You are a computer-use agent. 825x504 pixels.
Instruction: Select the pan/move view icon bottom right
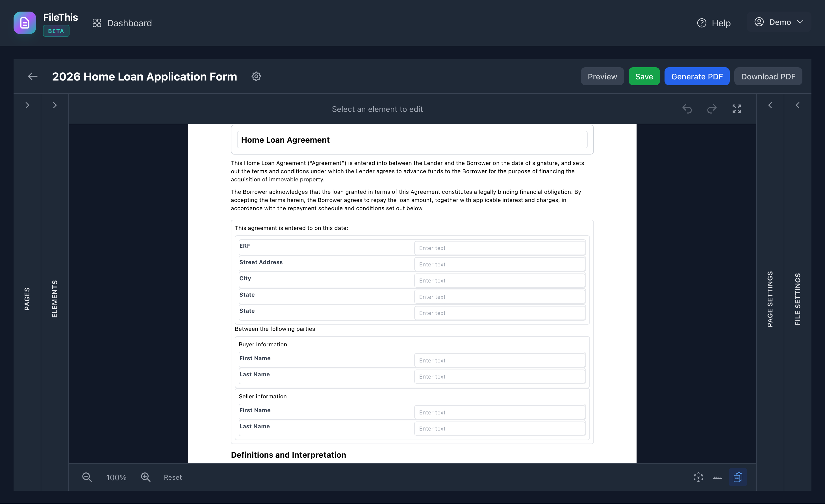point(698,477)
